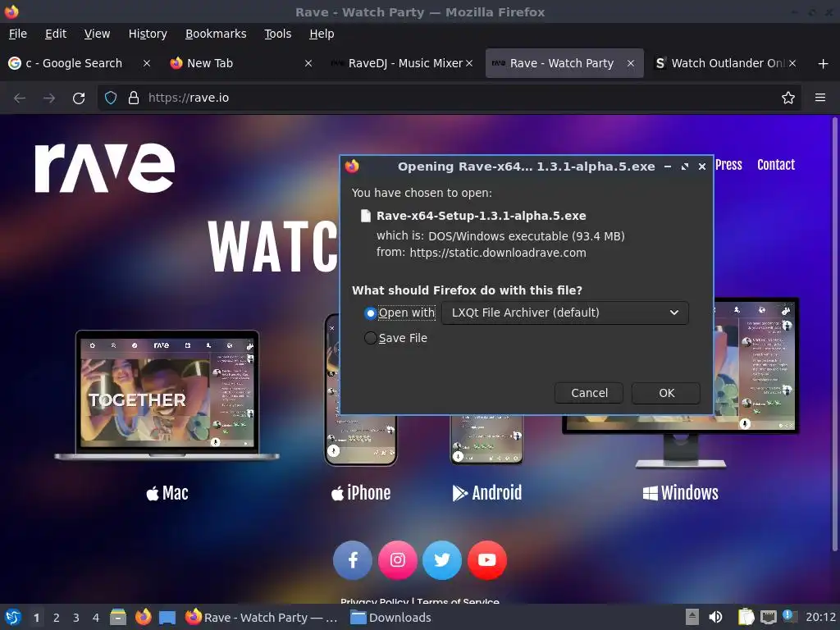Open the LXQt application menu icon
Screen dimensions: 840x630
tap(13, 618)
